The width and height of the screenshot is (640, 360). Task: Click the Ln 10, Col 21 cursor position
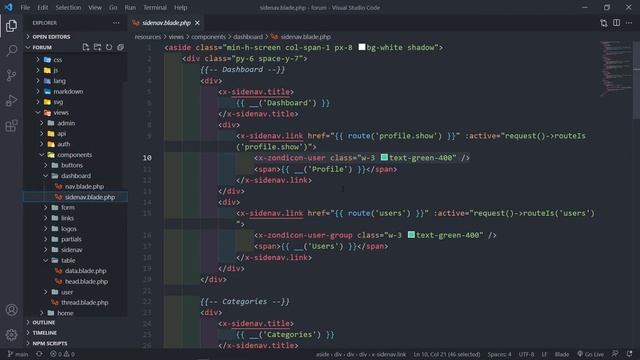click(x=447, y=354)
